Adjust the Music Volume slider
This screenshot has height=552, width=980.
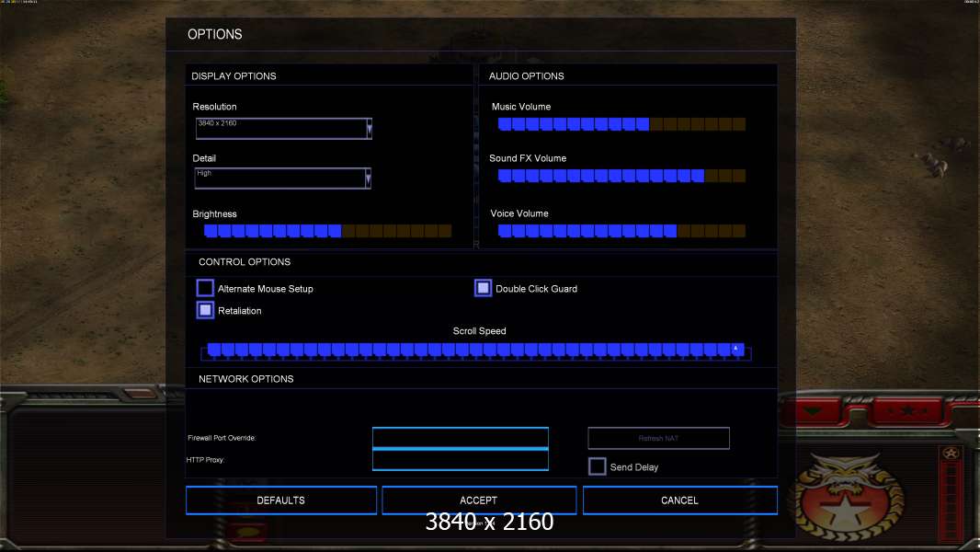pyautogui.click(x=621, y=124)
